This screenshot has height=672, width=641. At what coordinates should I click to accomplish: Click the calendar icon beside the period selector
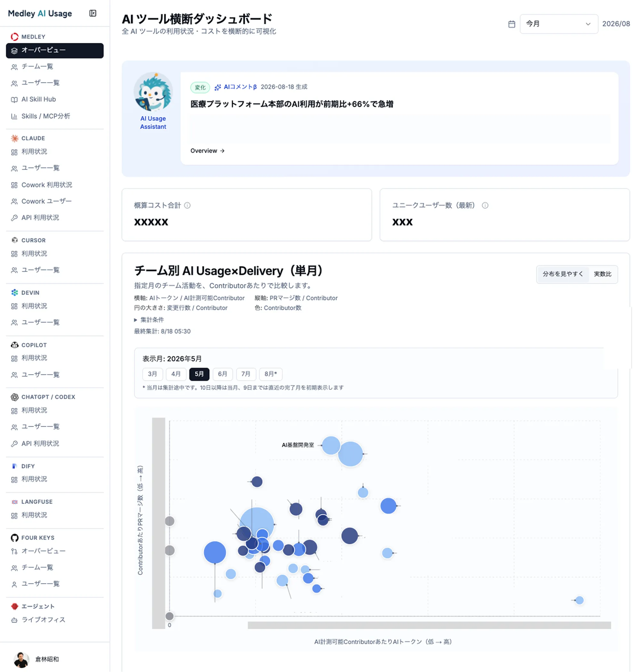512,24
